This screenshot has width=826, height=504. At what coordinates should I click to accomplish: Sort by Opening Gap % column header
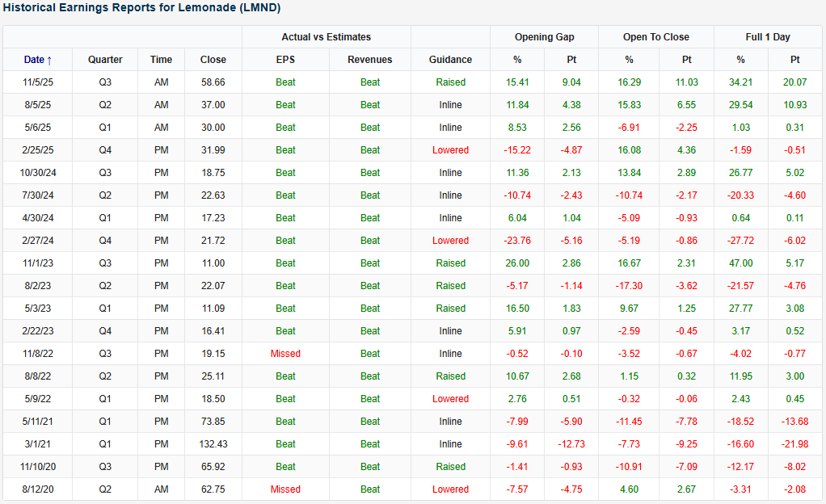[517, 60]
